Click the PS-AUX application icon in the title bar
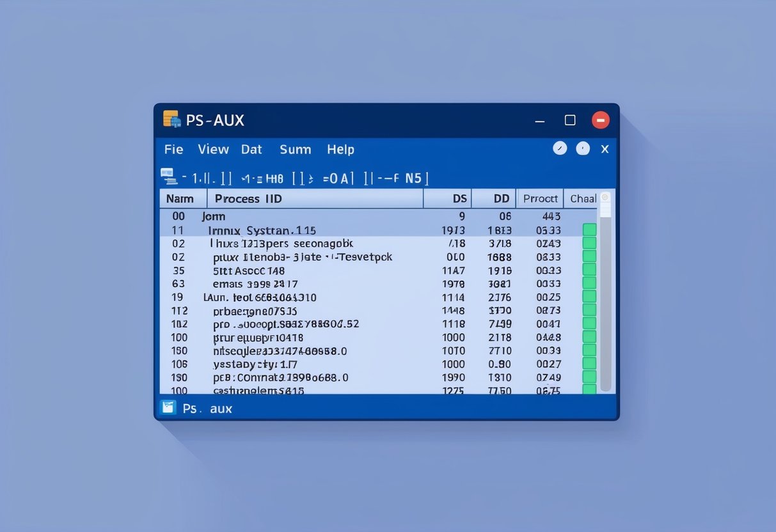776x532 pixels. (x=171, y=120)
